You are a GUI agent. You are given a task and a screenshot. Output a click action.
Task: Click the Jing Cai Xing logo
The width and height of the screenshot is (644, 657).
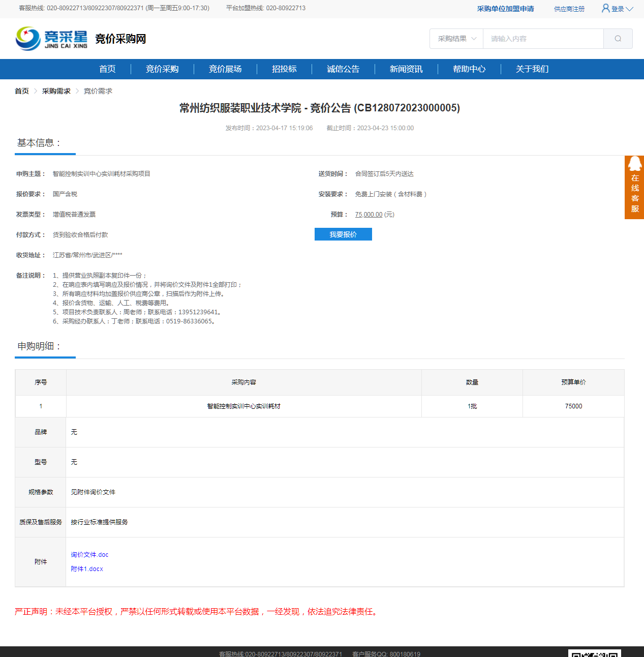51,39
